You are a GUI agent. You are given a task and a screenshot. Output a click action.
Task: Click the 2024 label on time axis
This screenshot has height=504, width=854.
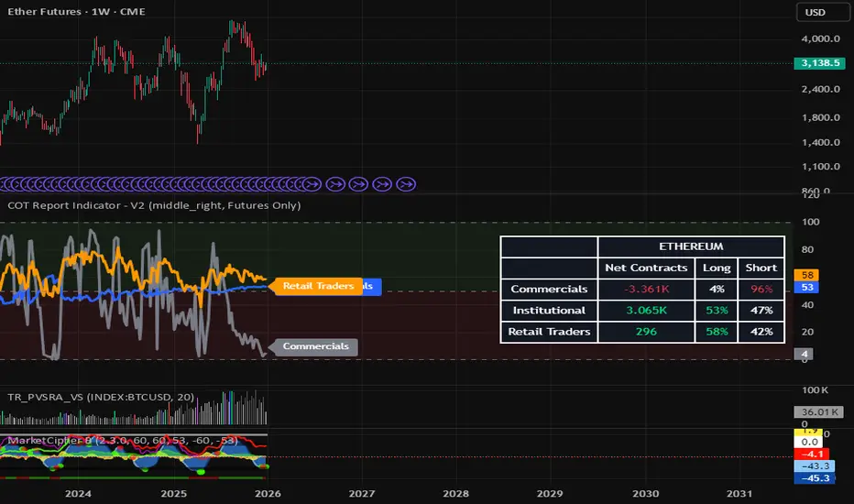pyautogui.click(x=78, y=494)
